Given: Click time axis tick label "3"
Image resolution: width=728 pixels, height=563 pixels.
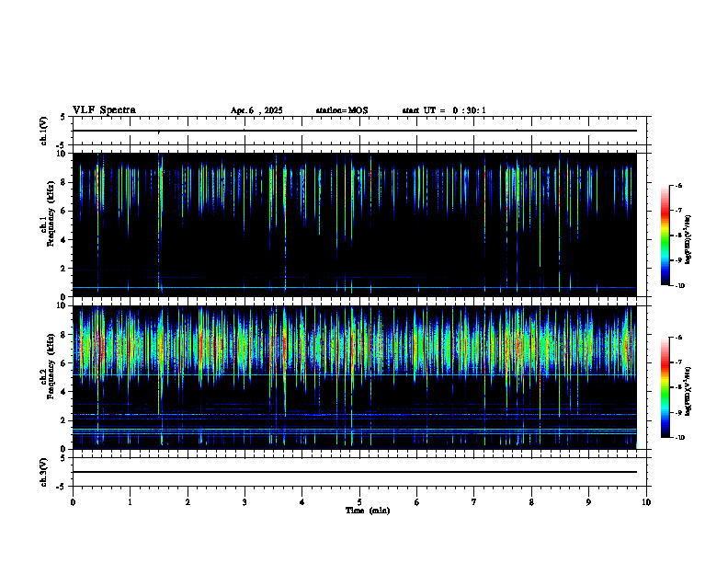Looking at the screenshot, I should 245,502.
